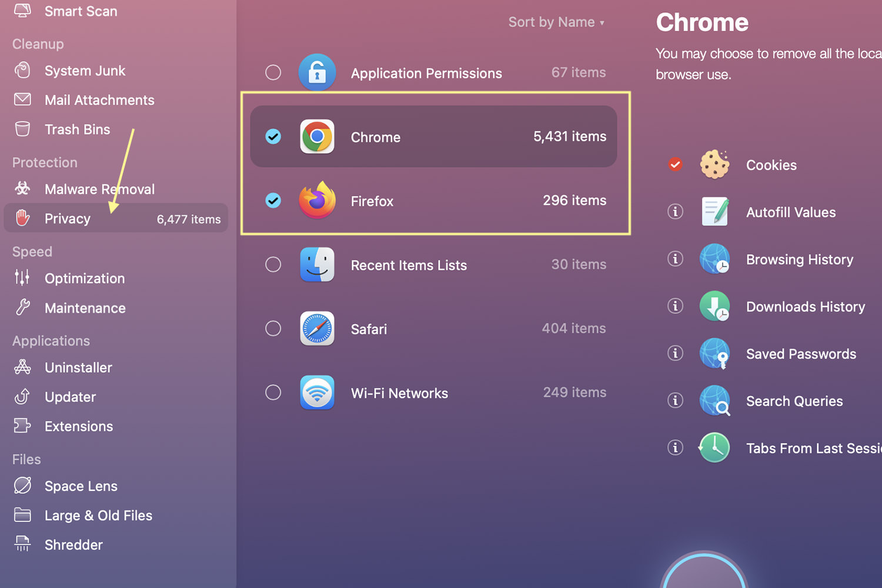Check the Recent Items Lists circle
The image size is (882, 588).
point(273,265)
